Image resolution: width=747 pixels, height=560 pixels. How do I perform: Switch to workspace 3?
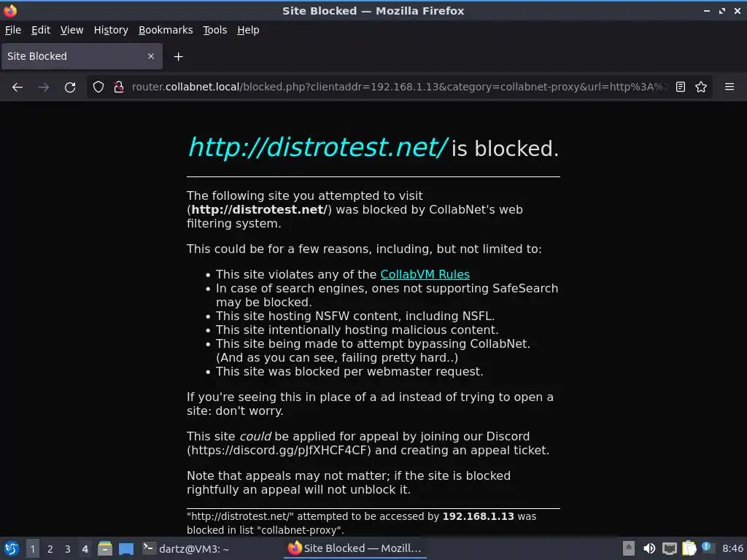68,549
